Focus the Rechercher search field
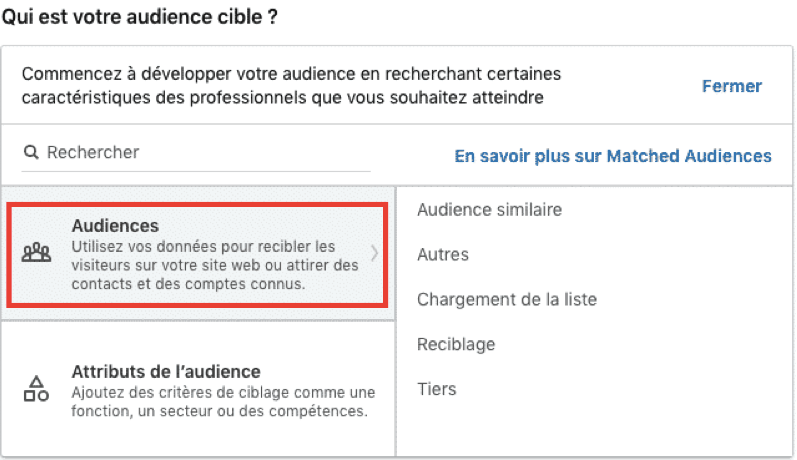 coord(196,152)
